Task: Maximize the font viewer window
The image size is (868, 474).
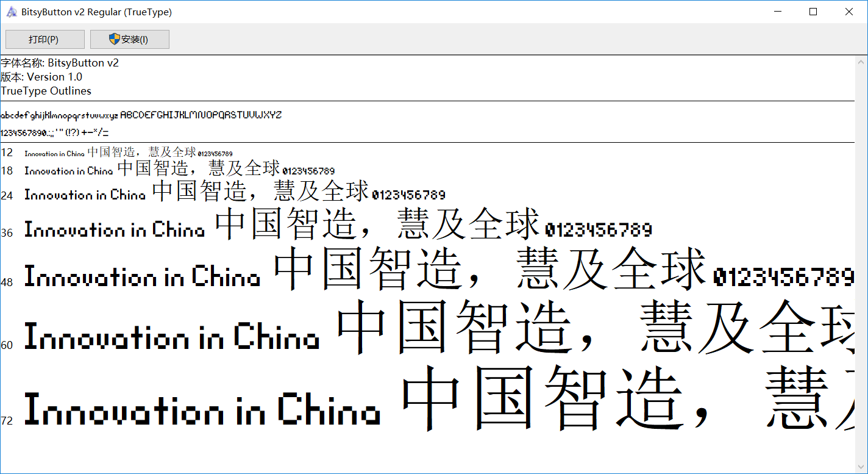Action: point(813,12)
